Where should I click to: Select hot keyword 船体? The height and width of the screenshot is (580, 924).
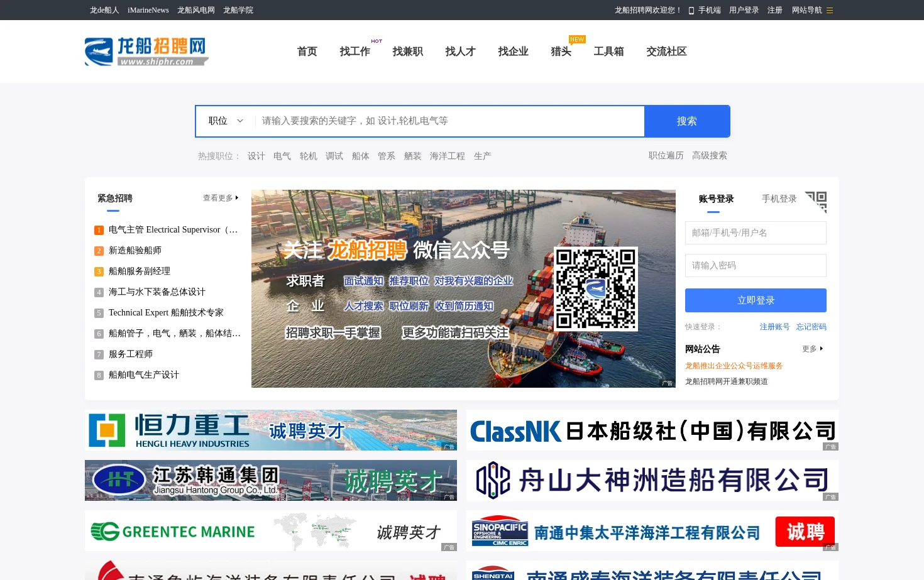tap(361, 156)
